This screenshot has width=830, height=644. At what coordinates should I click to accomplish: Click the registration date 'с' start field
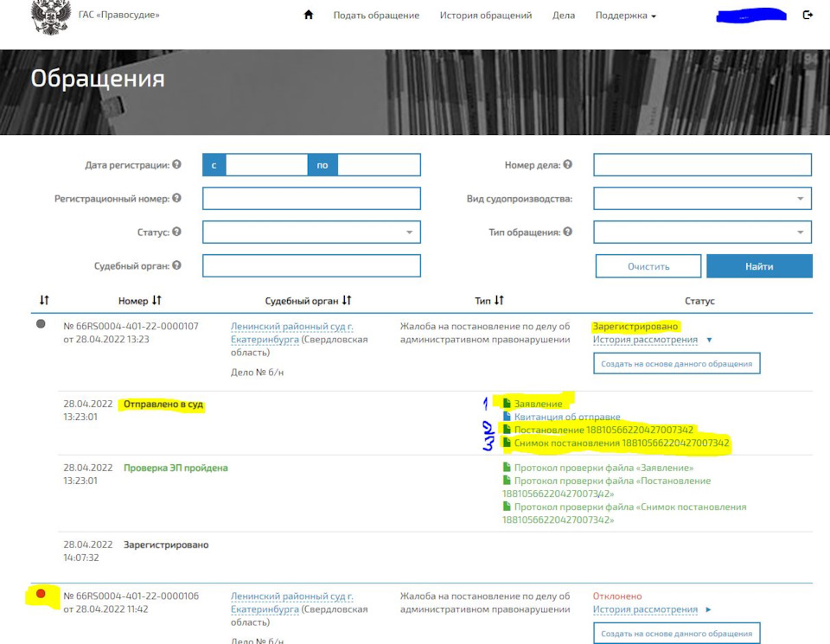click(x=266, y=165)
